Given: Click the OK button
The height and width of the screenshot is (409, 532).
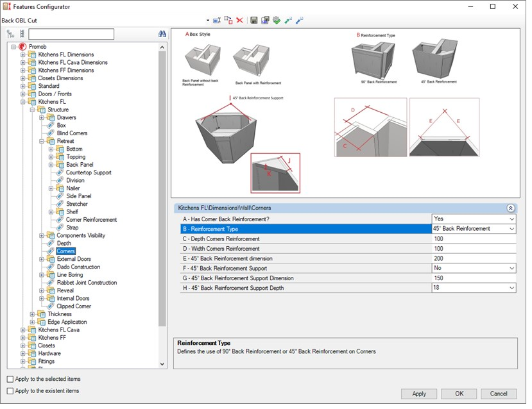Looking at the screenshot, I should 459,394.
